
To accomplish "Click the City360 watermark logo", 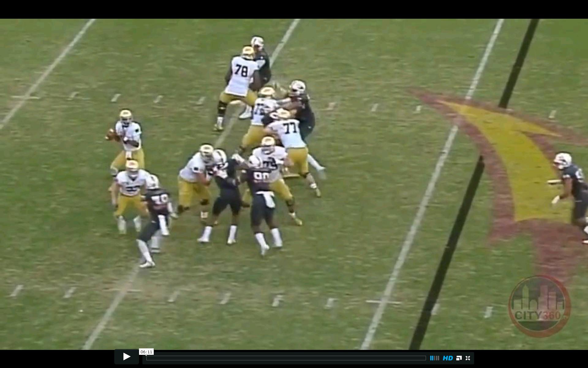I will pyautogui.click(x=540, y=306).
